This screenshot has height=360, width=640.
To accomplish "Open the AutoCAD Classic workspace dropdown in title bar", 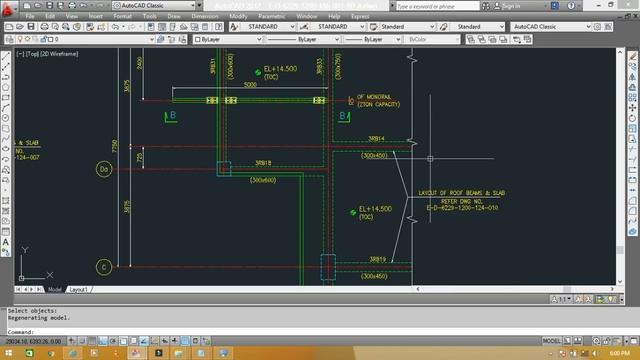I will tap(154, 5).
